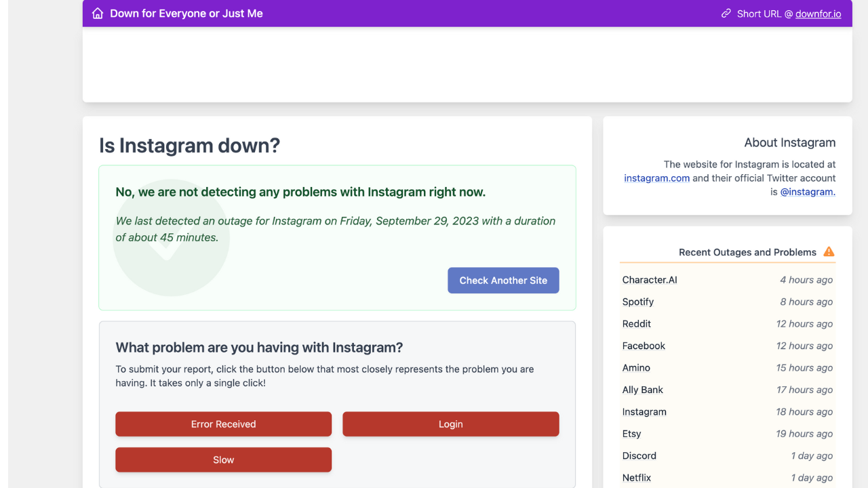Click the orange warning triangle icon
Viewport: 868px width, 488px height.
(829, 251)
